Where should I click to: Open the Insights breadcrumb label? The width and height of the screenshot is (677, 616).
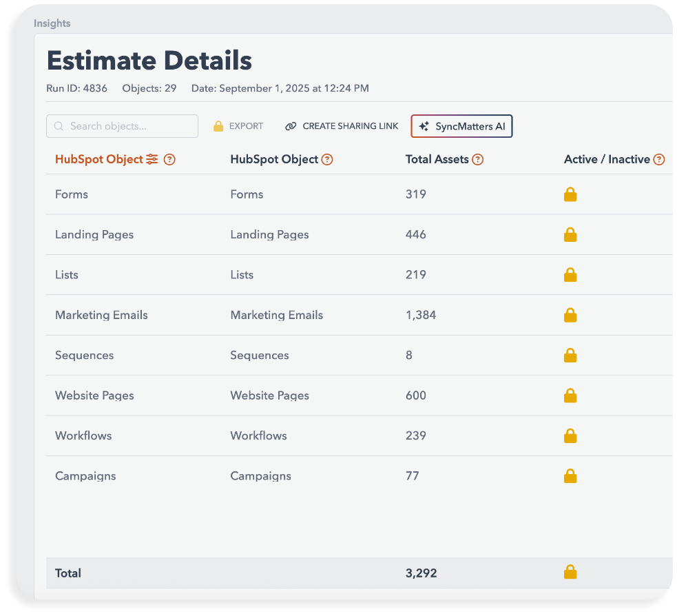pos(52,23)
